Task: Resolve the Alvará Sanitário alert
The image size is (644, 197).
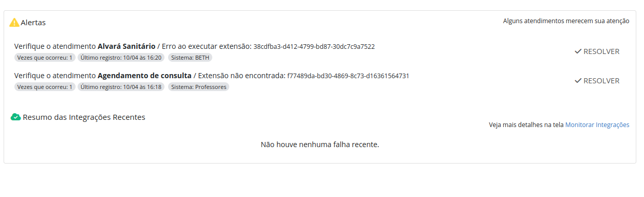Action: click(597, 51)
